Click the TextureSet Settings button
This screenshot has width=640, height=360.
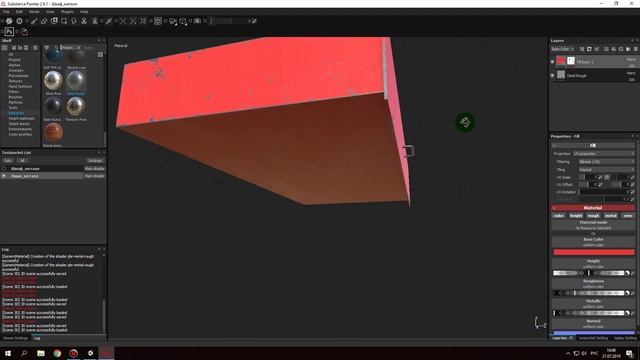point(95,161)
